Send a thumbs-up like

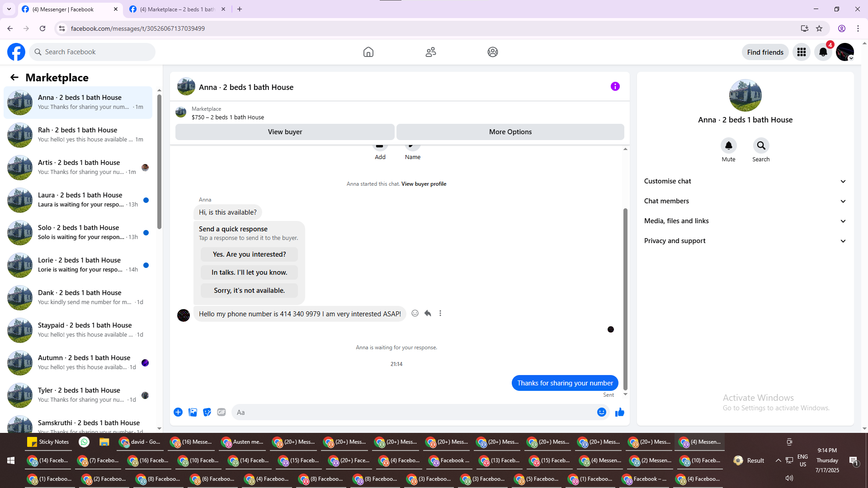[619, 412]
